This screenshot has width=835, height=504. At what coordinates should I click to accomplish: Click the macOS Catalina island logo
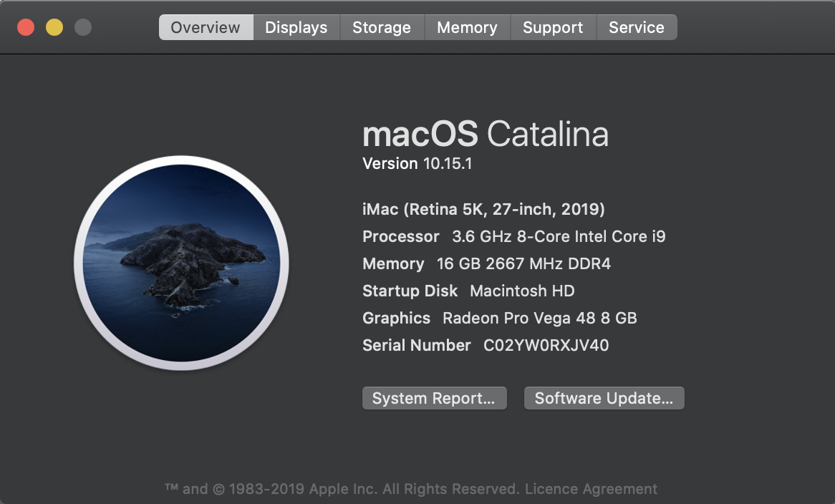click(181, 263)
